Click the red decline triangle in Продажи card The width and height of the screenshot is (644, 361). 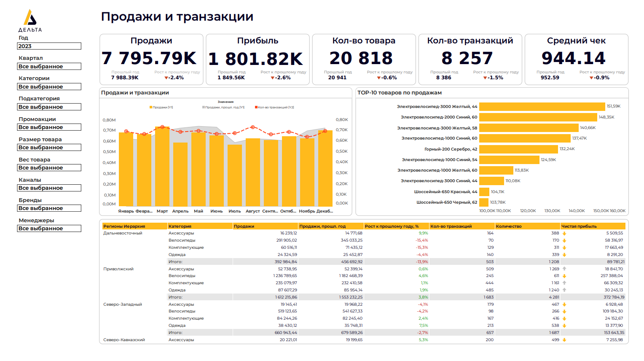[166, 78]
